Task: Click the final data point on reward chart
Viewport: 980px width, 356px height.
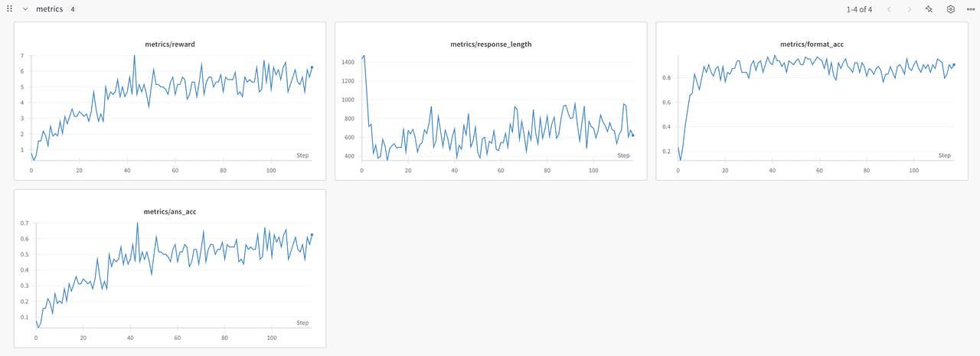Action: pyautogui.click(x=312, y=67)
